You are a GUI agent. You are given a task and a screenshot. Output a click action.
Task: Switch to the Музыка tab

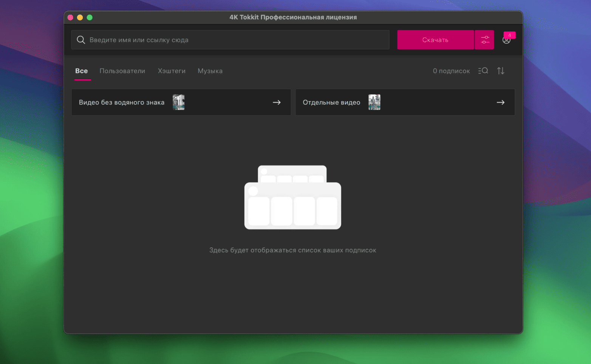click(x=210, y=71)
